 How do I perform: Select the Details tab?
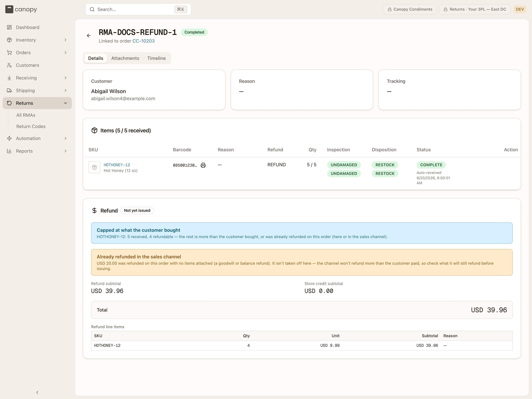click(x=95, y=58)
